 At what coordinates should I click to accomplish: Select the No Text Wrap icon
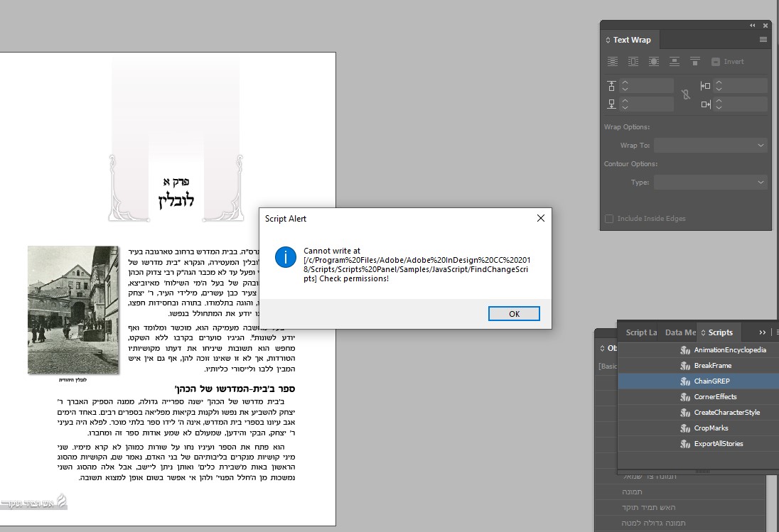tap(612, 61)
